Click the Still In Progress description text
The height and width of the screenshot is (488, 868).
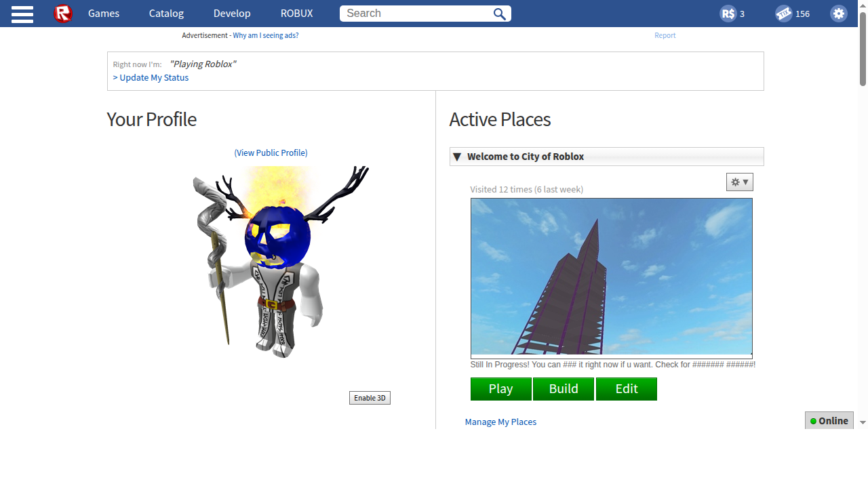coord(613,365)
